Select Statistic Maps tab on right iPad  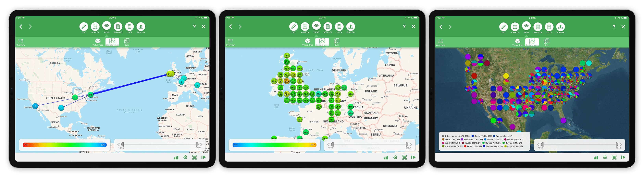pyautogui.click(x=532, y=42)
